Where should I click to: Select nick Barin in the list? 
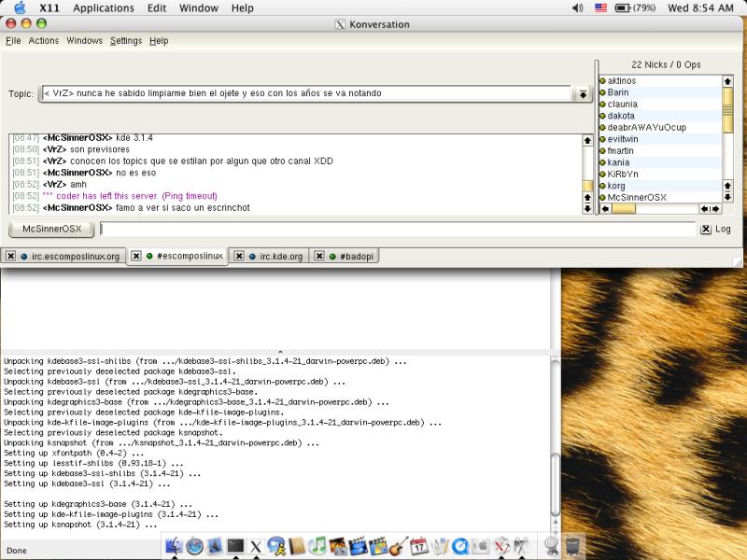(618, 92)
